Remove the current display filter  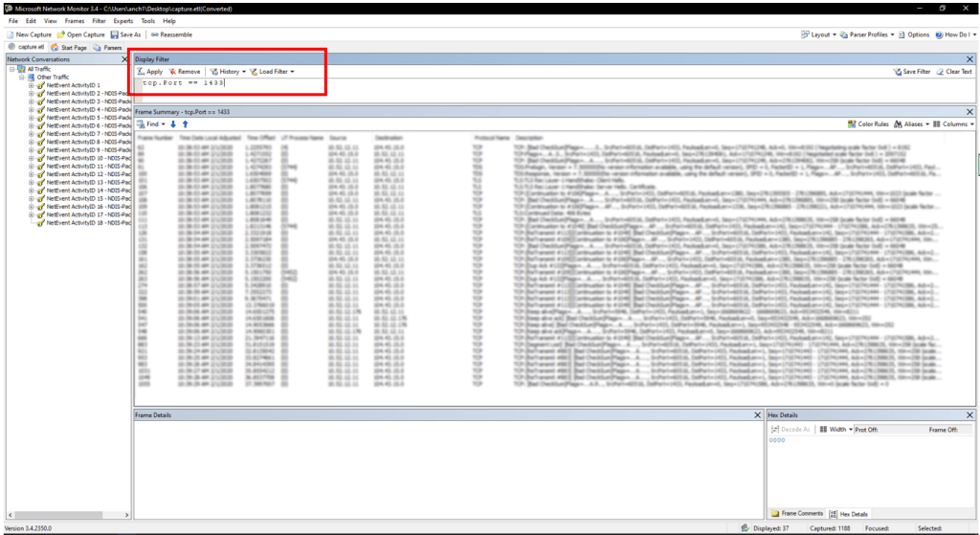coord(185,72)
